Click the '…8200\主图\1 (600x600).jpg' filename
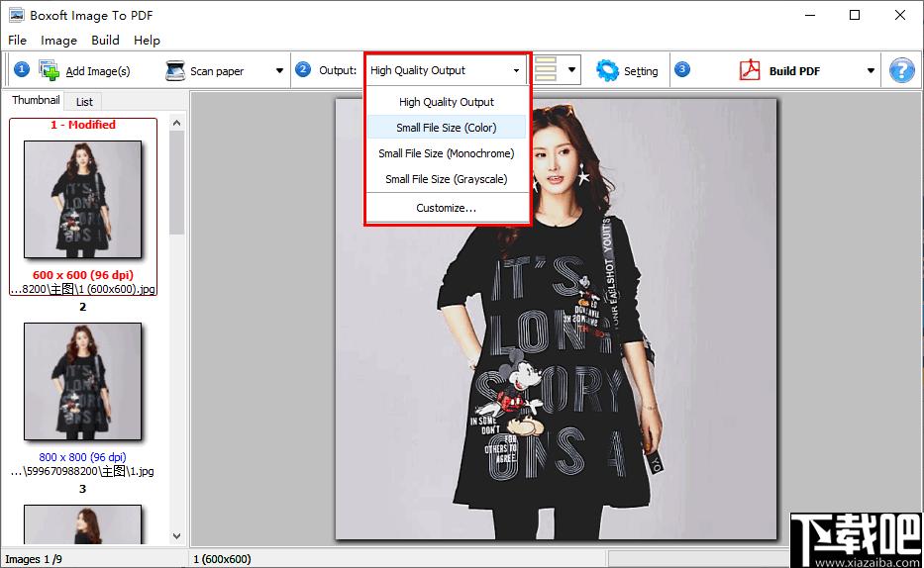Image resolution: width=924 pixels, height=568 pixels. (83, 289)
